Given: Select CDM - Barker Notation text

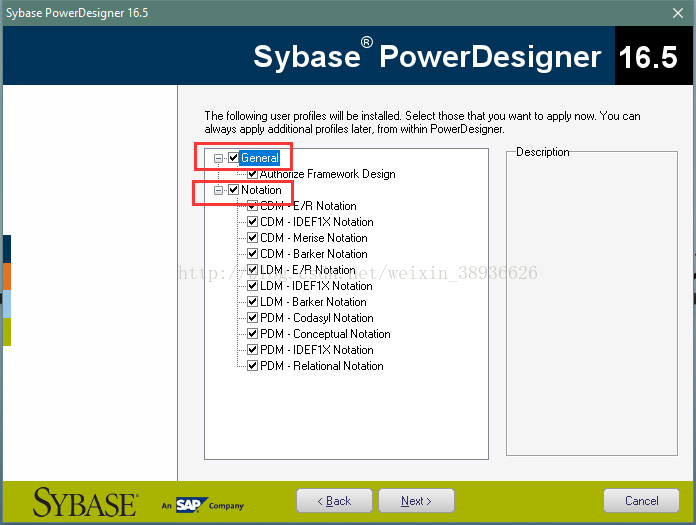Looking at the screenshot, I should click(x=314, y=253).
